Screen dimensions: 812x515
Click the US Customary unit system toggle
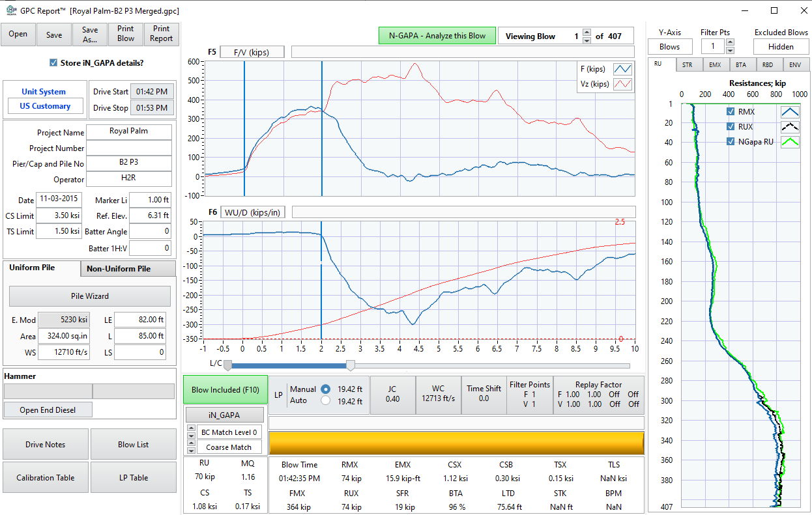[x=45, y=106]
